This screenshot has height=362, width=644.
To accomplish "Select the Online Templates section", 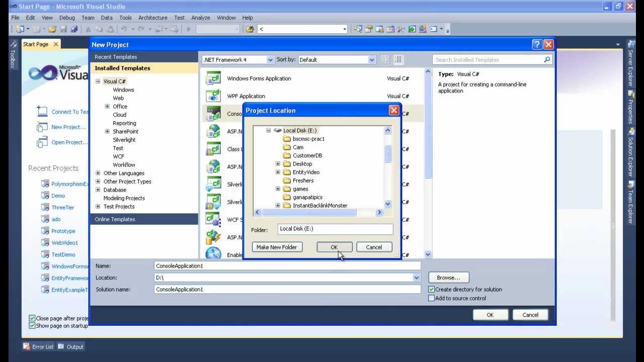I will (115, 219).
